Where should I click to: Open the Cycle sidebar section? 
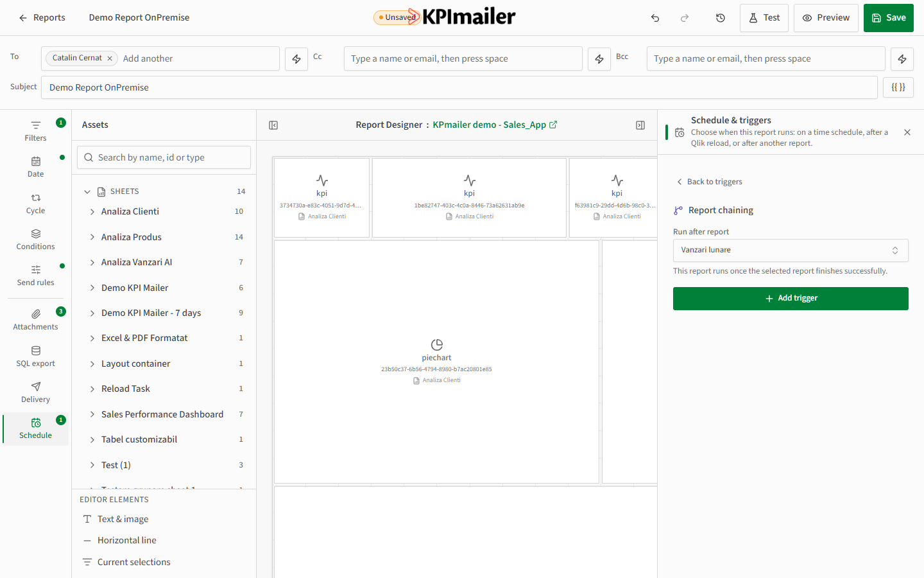(36, 204)
